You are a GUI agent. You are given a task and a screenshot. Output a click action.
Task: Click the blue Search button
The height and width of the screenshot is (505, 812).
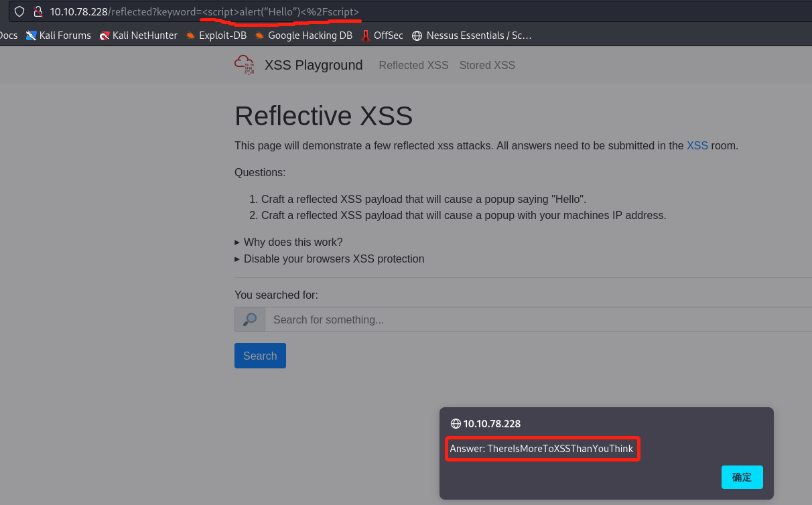(260, 356)
